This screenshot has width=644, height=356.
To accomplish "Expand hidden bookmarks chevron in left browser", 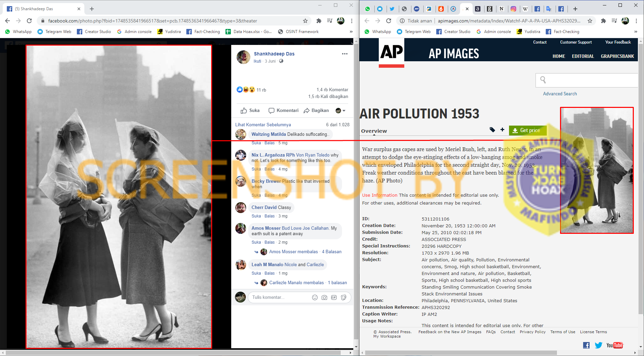I will pos(351,32).
